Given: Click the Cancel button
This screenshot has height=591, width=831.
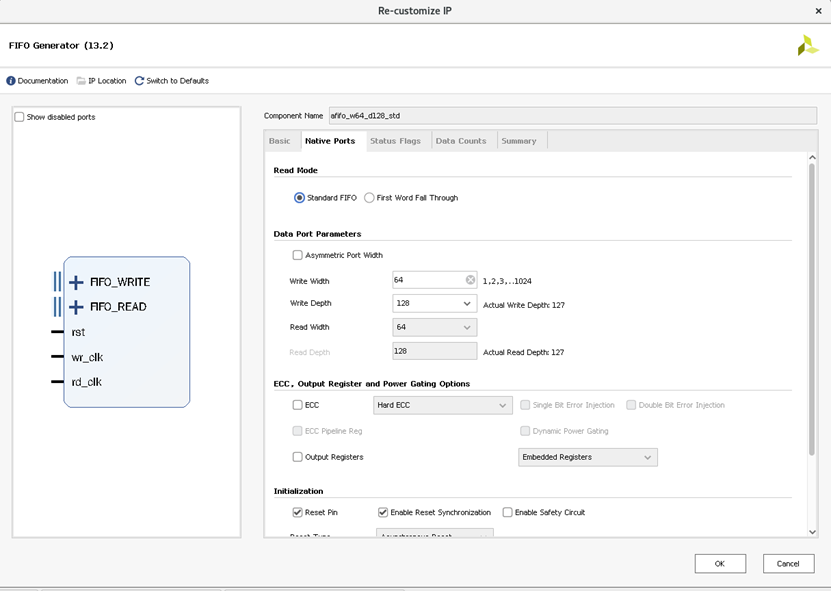Looking at the screenshot, I should coord(789,564).
